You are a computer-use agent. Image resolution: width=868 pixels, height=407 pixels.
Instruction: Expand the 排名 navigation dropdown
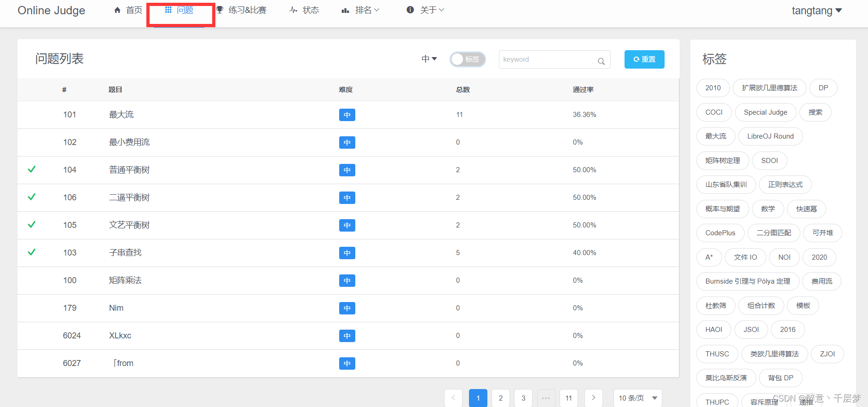click(x=361, y=10)
